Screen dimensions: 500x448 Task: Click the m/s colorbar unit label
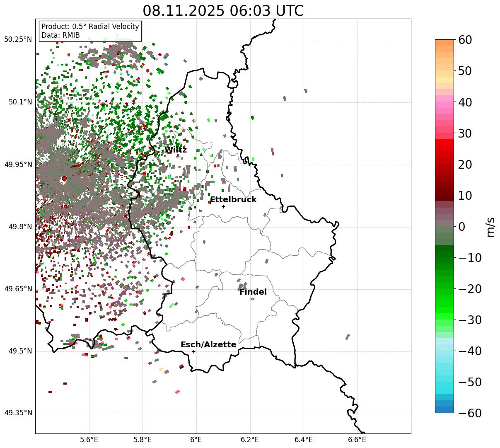tap(491, 227)
